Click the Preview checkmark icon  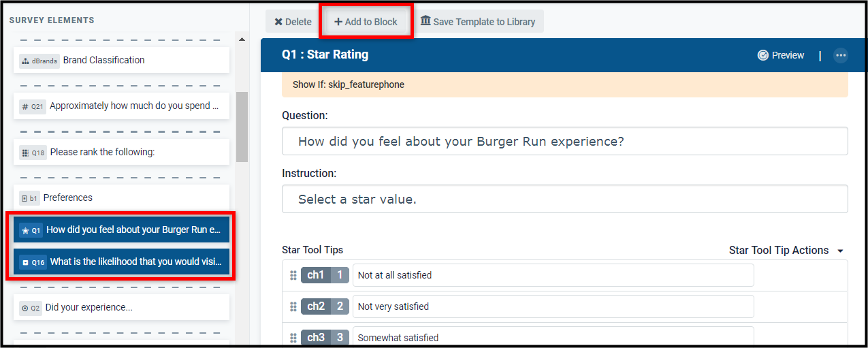coord(763,56)
